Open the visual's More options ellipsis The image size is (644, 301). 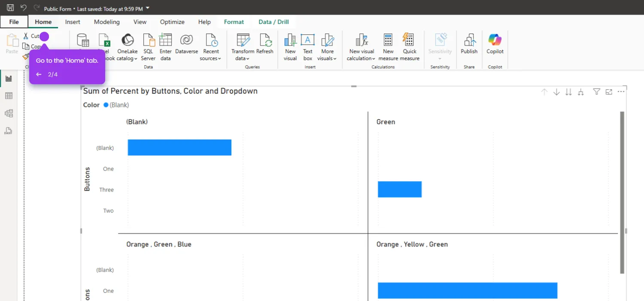pyautogui.click(x=621, y=92)
